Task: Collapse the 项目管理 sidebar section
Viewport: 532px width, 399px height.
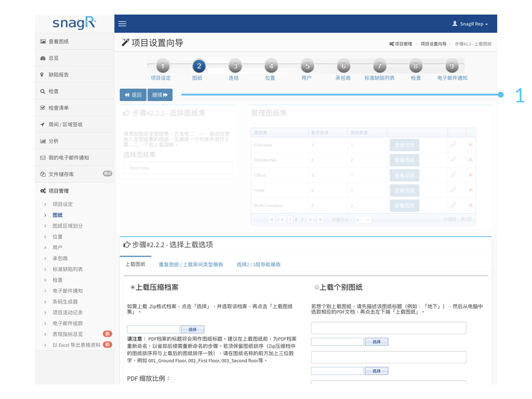Action: (74, 191)
